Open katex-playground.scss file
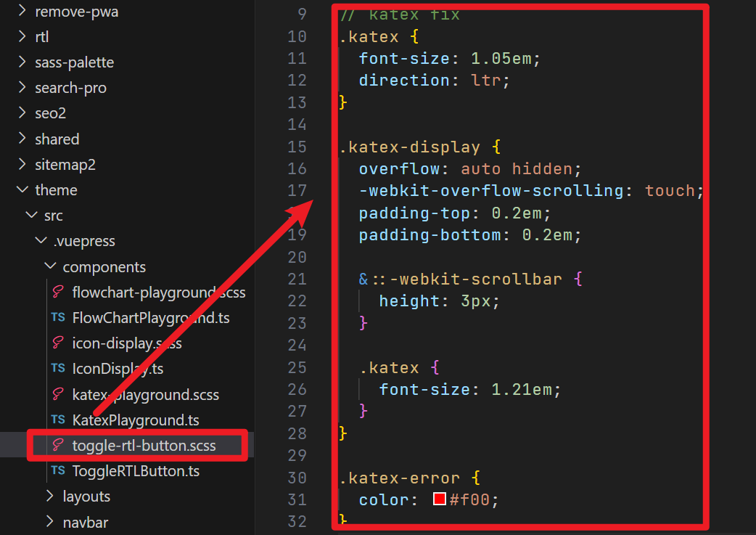Screen dimensions: 756x535 tap(146, 395)
